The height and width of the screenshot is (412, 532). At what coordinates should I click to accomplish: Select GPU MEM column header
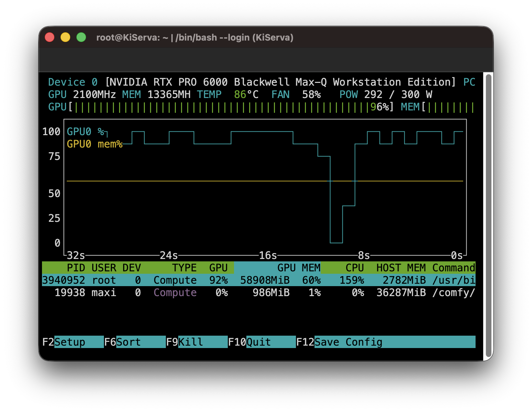click(299, 268)
